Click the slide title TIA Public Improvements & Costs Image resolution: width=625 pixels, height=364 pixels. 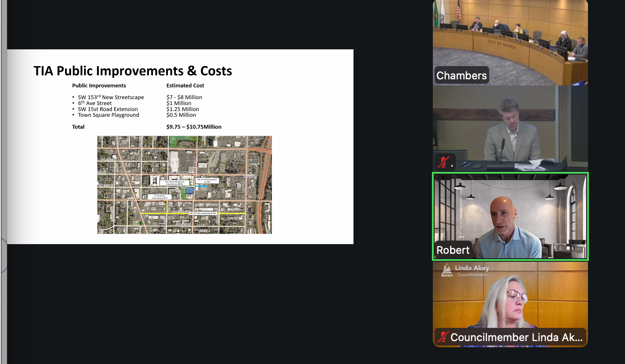coord(133,71)
